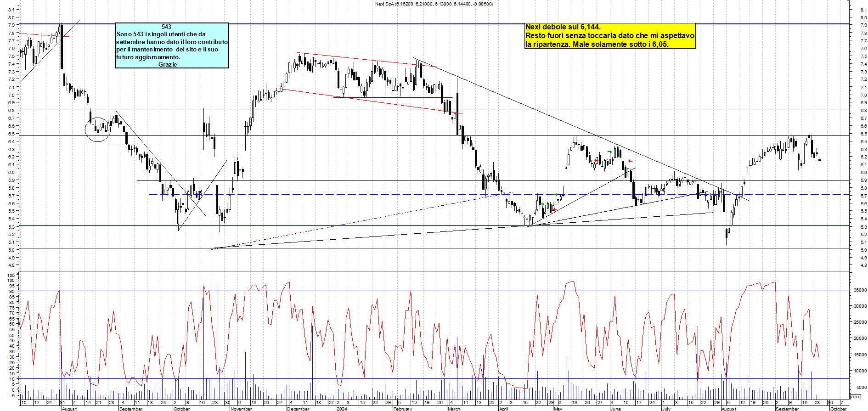Click the March month label
The height and width of the screenshot is (411, 868).
point(454,409)
